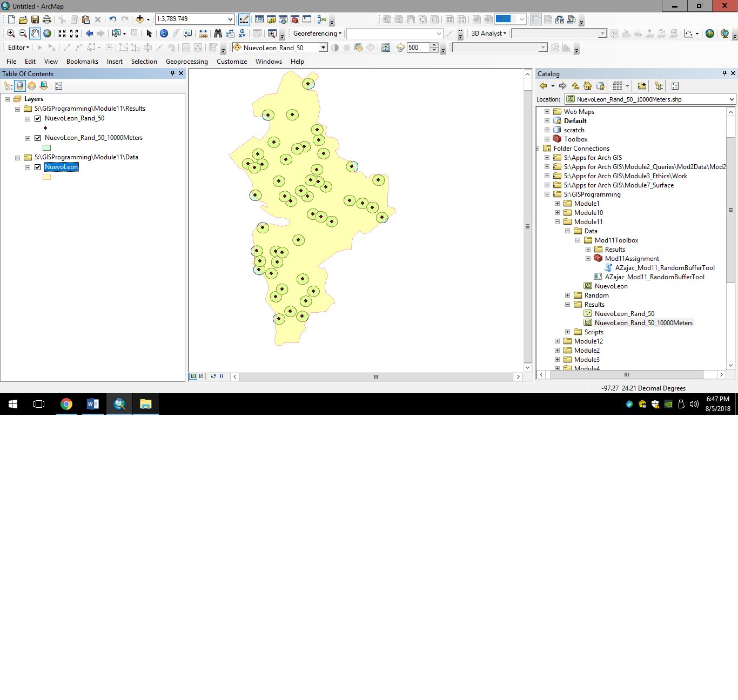Select the Find binoculars tool

[x=218, y=33]
